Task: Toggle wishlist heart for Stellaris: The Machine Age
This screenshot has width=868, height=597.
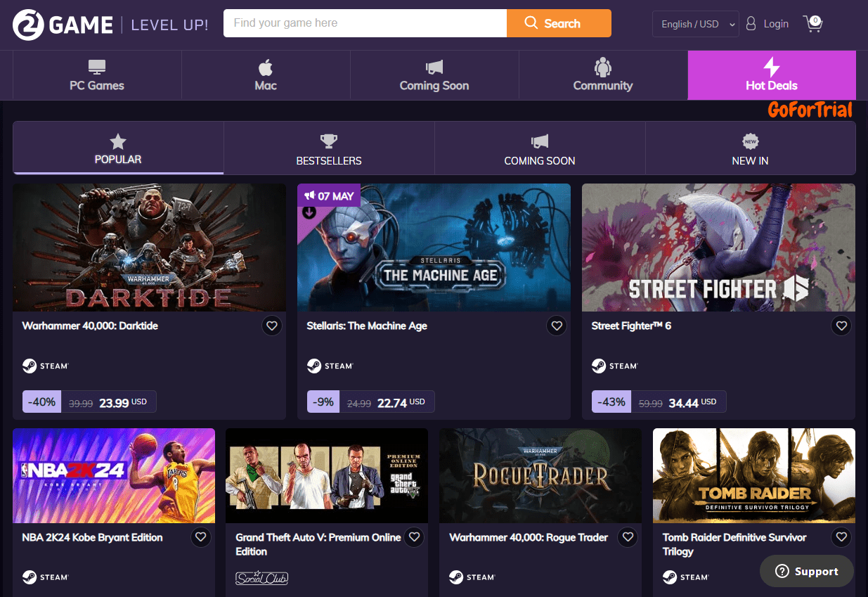Action: pyautogui.click(x=557, y=326)
